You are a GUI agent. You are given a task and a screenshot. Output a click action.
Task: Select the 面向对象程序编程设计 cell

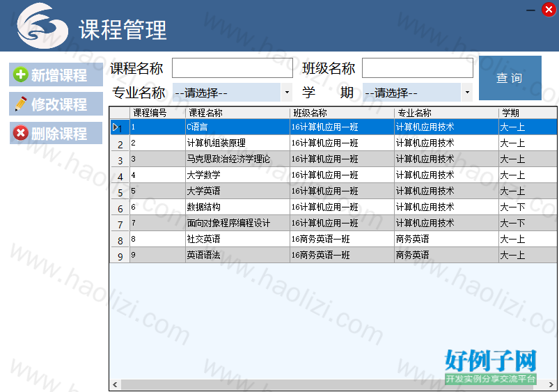click(238, 224)
